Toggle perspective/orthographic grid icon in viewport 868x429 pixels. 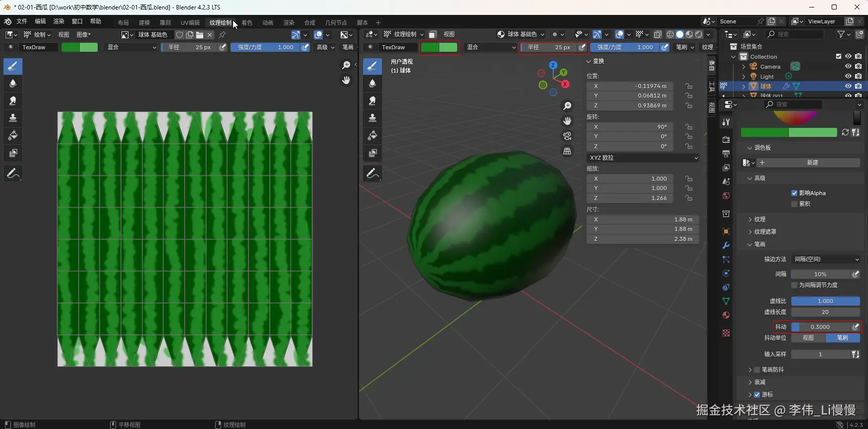(x=567, y=151)
